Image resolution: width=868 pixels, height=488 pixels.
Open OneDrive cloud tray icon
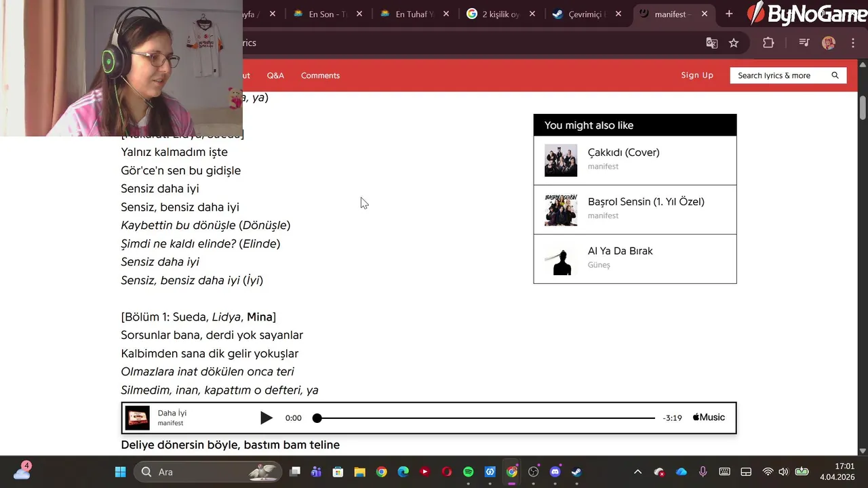tap(682, 472)
